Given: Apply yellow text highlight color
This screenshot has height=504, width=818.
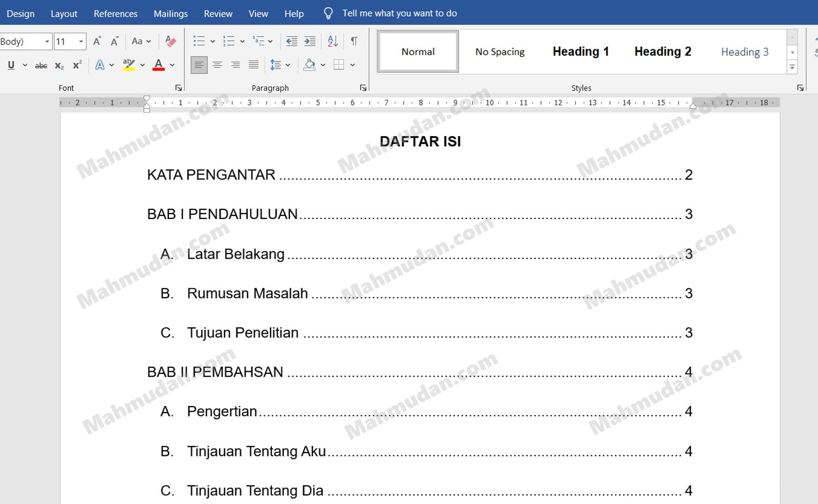Looking at the screenshot, I should pyautogui.click(x=129, y=65).
